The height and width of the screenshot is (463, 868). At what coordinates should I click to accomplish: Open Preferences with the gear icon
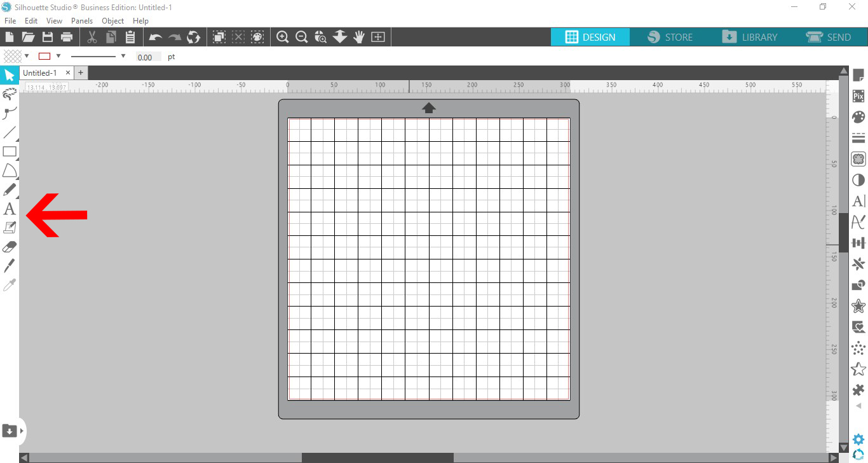(858, 439)
